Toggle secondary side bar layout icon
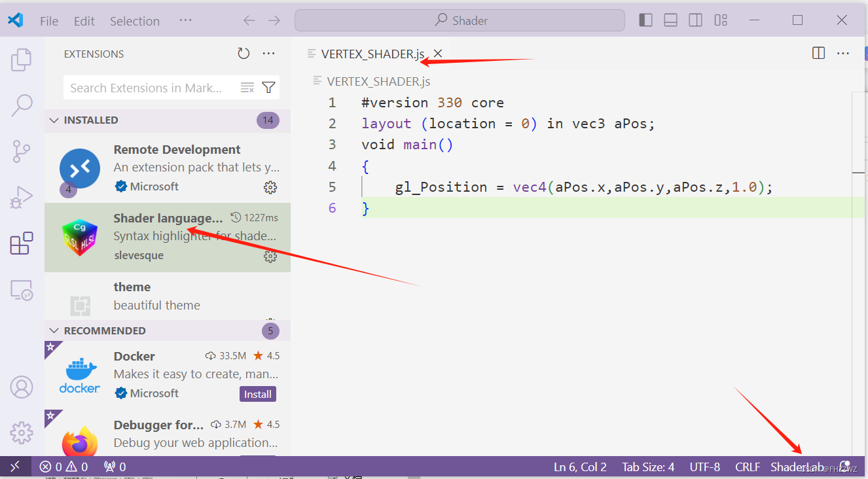 pos(696,20)
